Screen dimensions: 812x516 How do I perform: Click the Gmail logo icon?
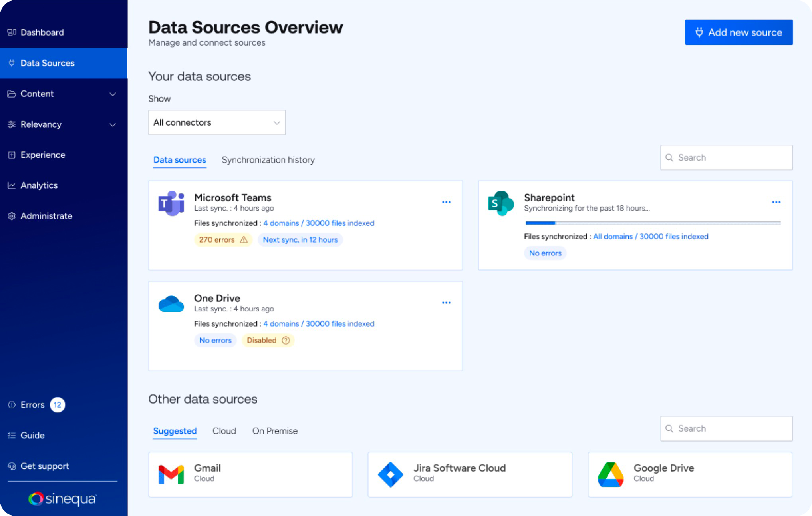[171, 474]
